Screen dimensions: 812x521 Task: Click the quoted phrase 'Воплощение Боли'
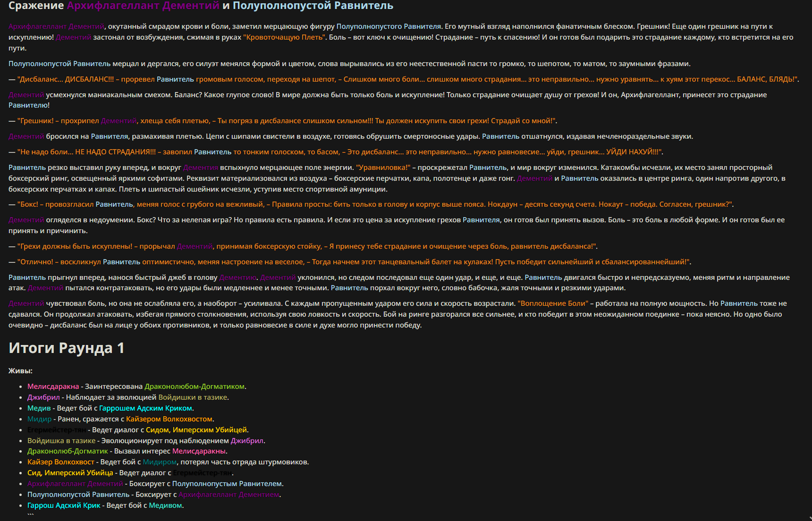click(553, 303)
